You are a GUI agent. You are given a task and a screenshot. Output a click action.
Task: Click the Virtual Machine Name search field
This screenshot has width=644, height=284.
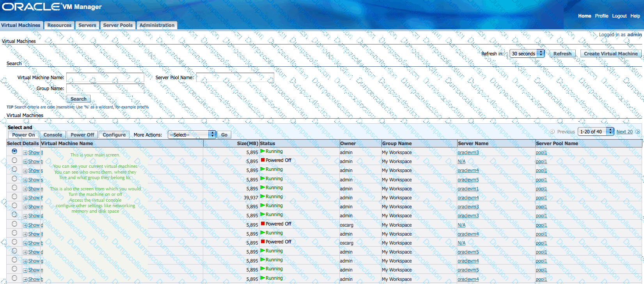coord(105,78)
